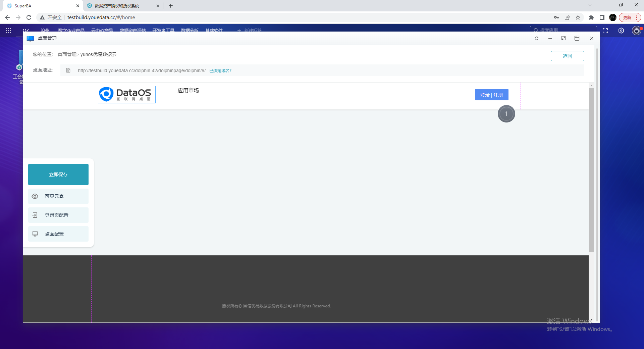Image resolution: width=644 pixels, height=349 pixels.
Task: Open the saved passwords key icon
Action: click(x=556, y=17)
